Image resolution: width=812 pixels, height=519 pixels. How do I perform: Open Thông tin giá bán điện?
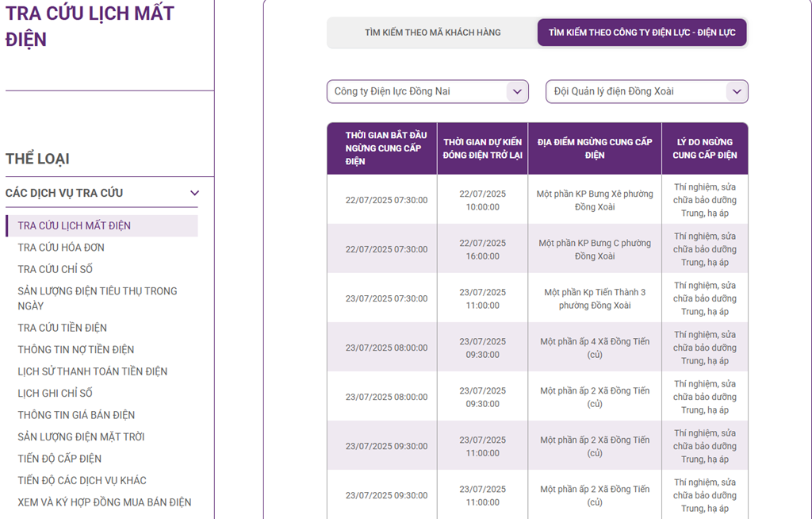click(76, 415)
